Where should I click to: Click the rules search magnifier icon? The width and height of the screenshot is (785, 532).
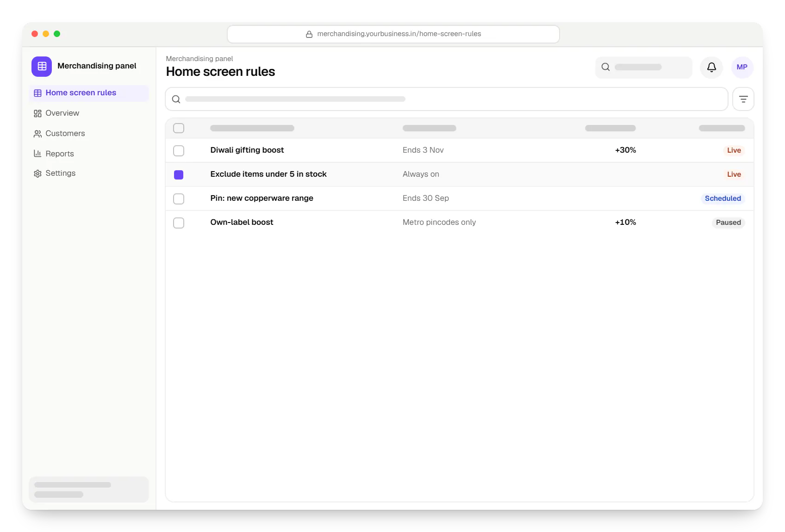coord(176,99)
